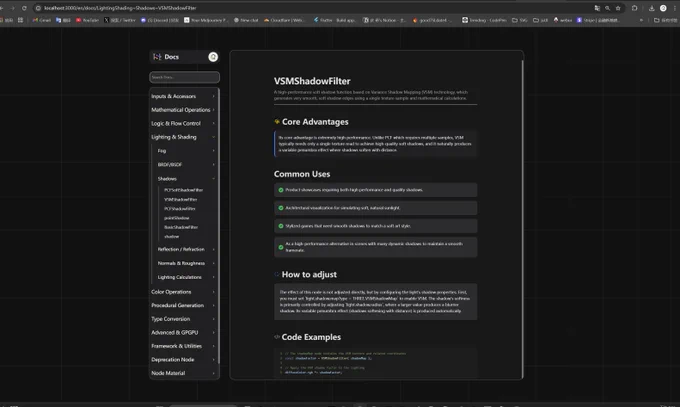Expand Color Operations section
Viewport: 680px width, 407px height.
pos(183,292)
